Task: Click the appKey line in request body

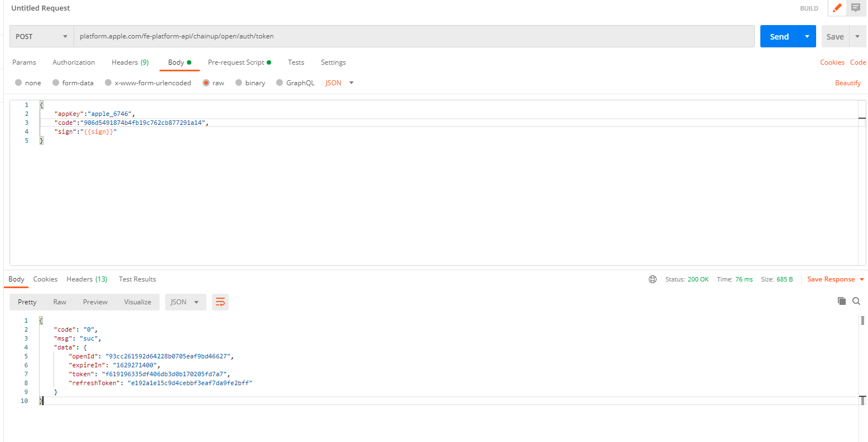Action: click(x=94, y=114)
